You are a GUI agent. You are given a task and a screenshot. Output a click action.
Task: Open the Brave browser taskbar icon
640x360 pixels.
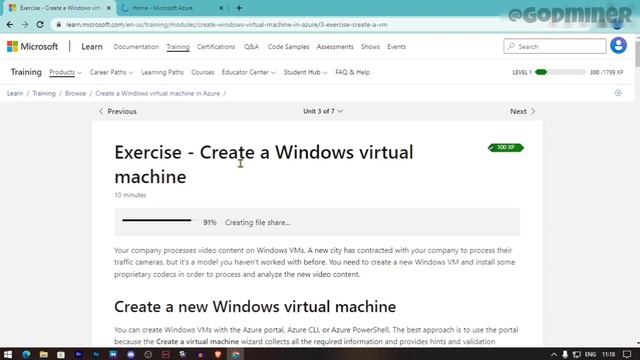pyautogui.click(x=218, y=354)
